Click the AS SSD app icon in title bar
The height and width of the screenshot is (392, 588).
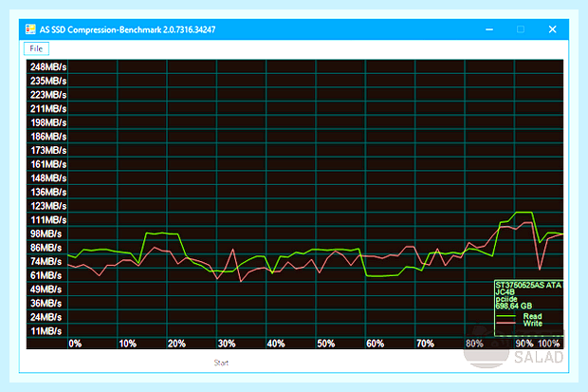click(x=30, y=29)
